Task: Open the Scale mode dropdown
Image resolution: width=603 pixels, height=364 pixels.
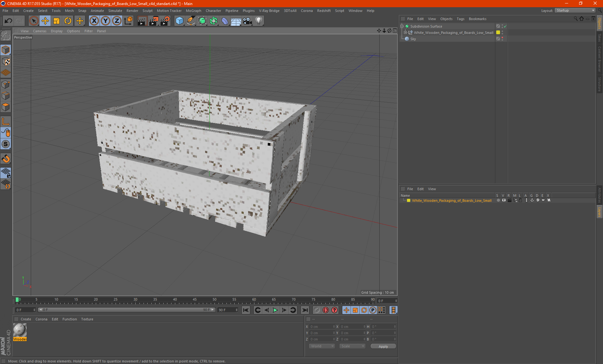Action: click(352, 346)
